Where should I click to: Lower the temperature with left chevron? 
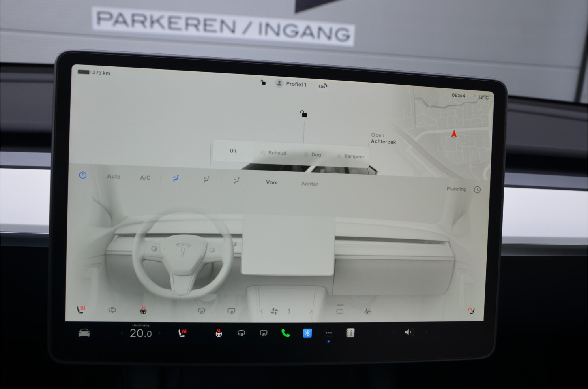(x=122, y=333)
